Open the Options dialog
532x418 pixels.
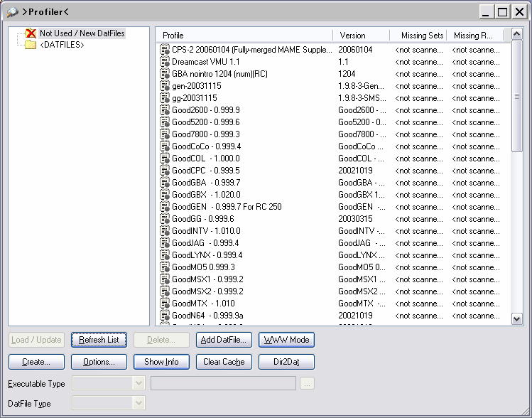[99, 362]
